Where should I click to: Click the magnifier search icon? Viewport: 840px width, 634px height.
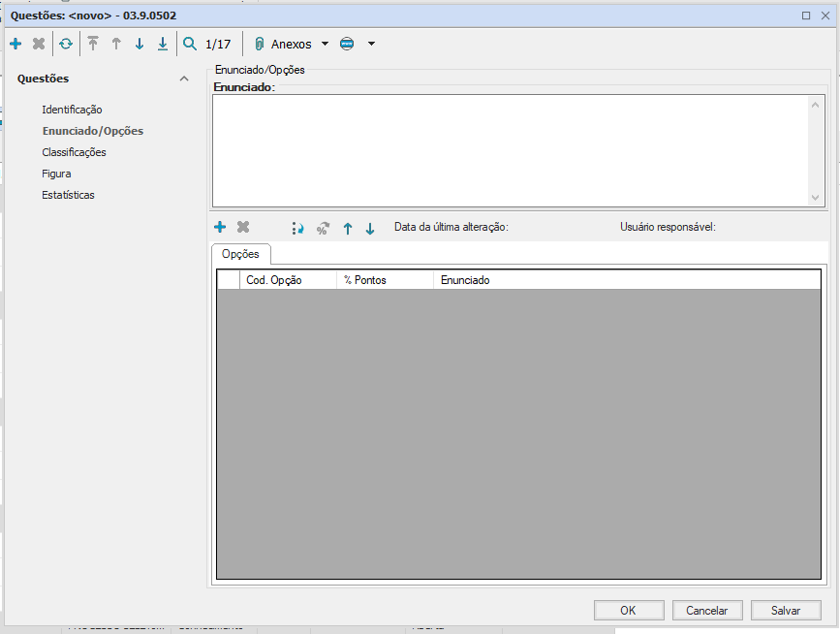[190, 44]
